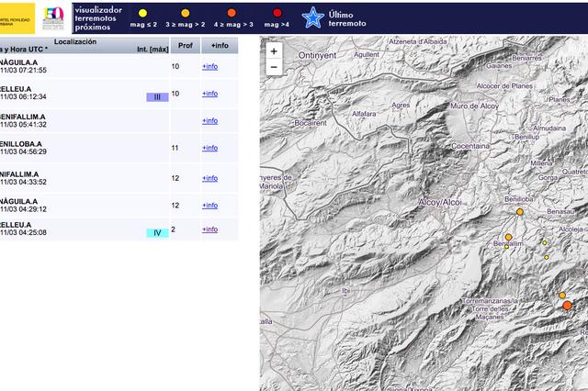
Task: Select the 11/03 06:12:34 earthquake row
Action: click(119, 94)
